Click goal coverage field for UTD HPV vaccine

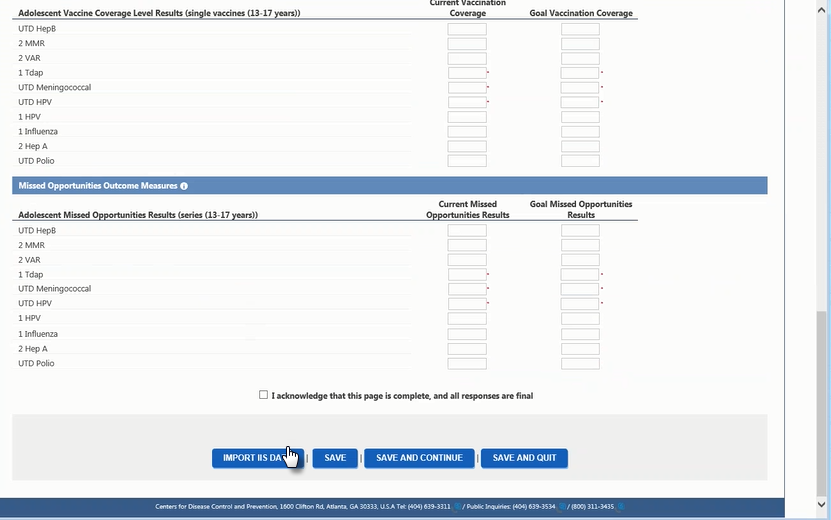point(580,102)
